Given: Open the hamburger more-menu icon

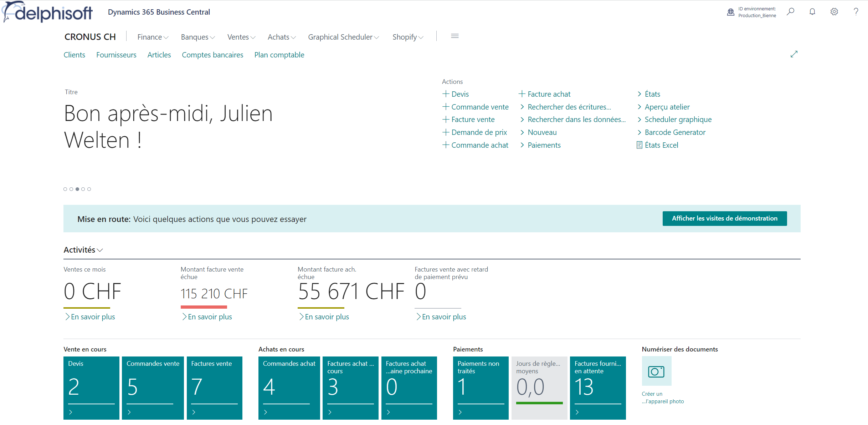Looking at the screenshot, I should pos(454,36).
